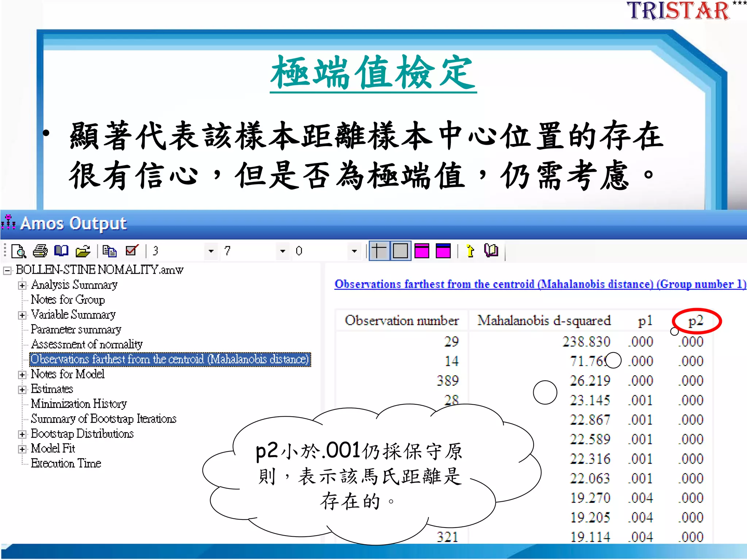Click the Mahalanobis value 26.219

(x=590, y=381)
